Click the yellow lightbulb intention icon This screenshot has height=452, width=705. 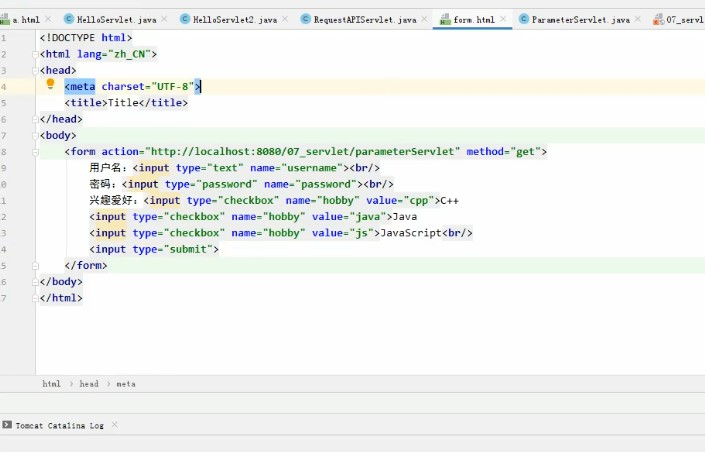[50, 84]
